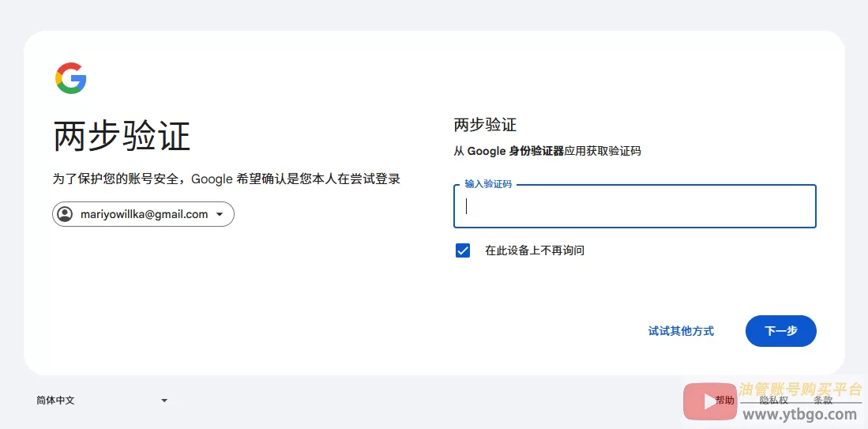Focus the 输入验证码 code input field
The height and width of the screenshot is (429, 868).
pos(634,206)
